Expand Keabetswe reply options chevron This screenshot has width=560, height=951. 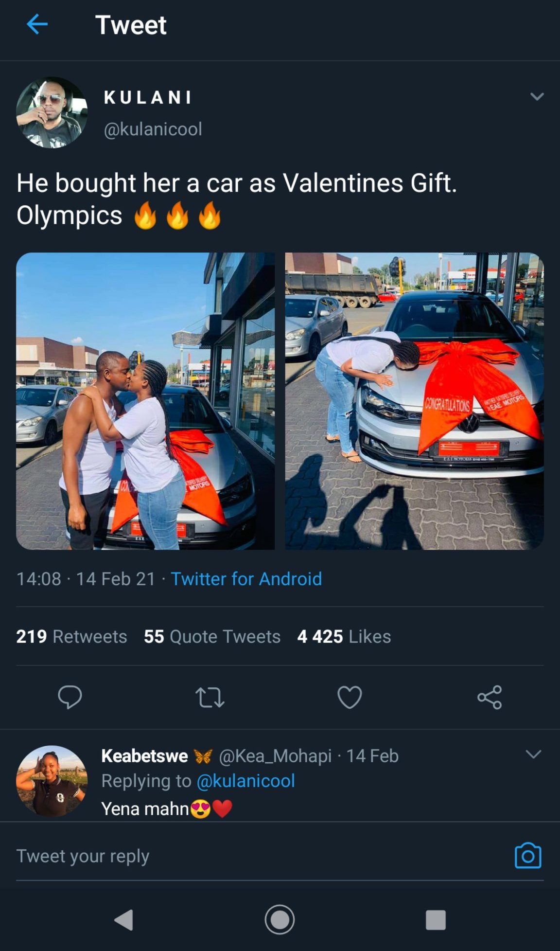click(x=533, y=754)
